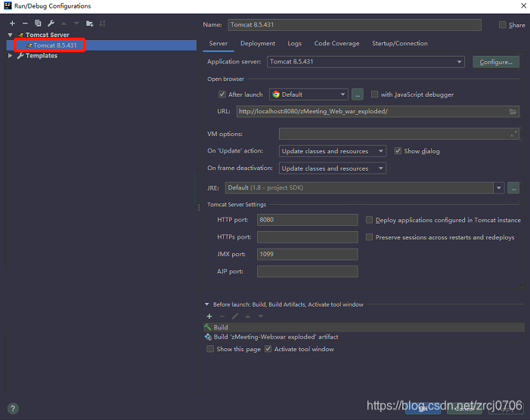The width and height of the screenshot is (530, 420).
Task: Click the HTTPs port field
Action: click(x=307, y=237)
